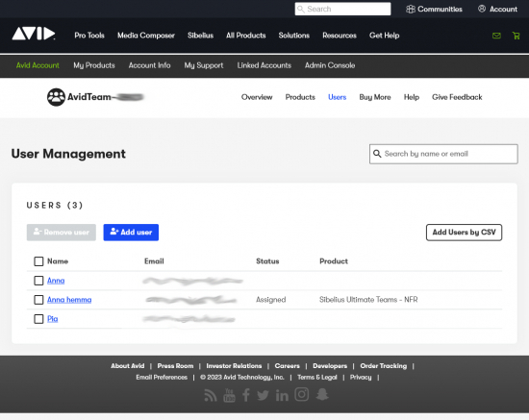Click the Add Users by CSV button

[x=464, y=233]
